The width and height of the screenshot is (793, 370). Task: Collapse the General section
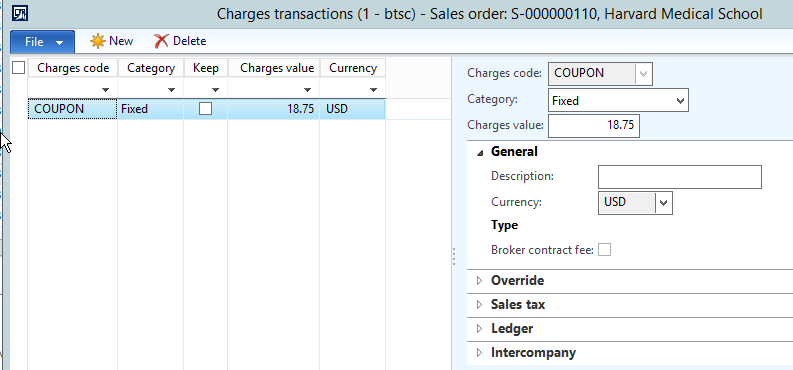[x=480, y=152]
